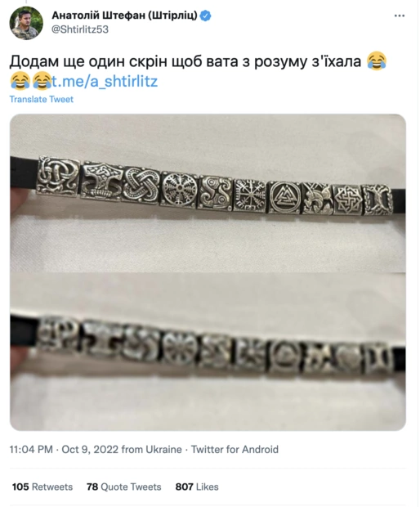Open the tweet's three-dot more menu
Image resolution: width=420 pixels, height=507 pixels.
[x=400, y=16]
